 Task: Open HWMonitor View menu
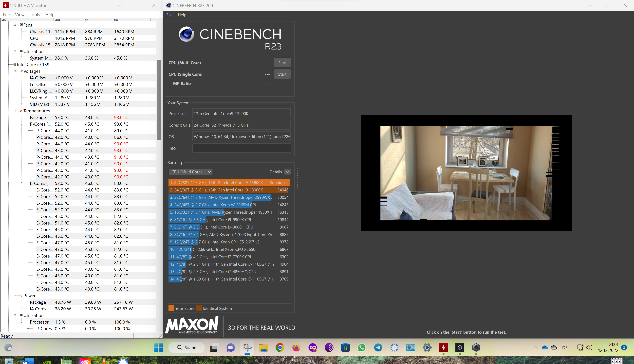coord(20,15)
